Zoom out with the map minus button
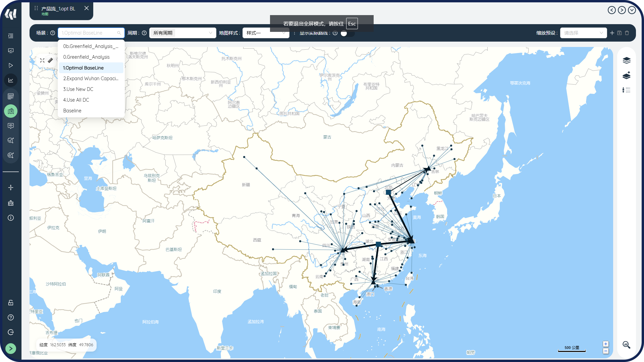Screen dimensions: 644x362 point(606,351)
